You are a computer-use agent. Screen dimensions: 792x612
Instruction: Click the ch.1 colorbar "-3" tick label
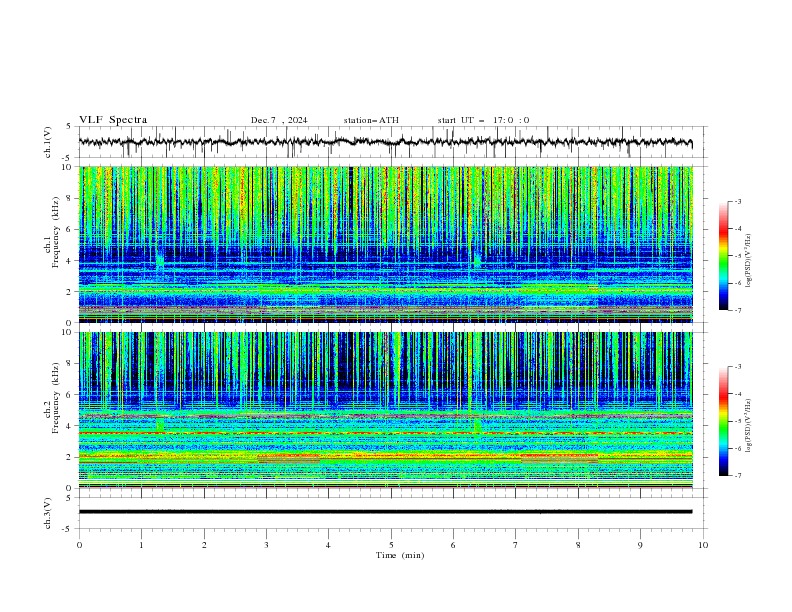(738, 201)
